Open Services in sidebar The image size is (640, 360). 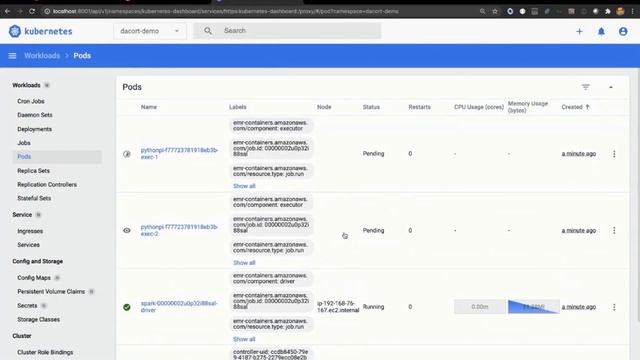click(x=28, y=245)
